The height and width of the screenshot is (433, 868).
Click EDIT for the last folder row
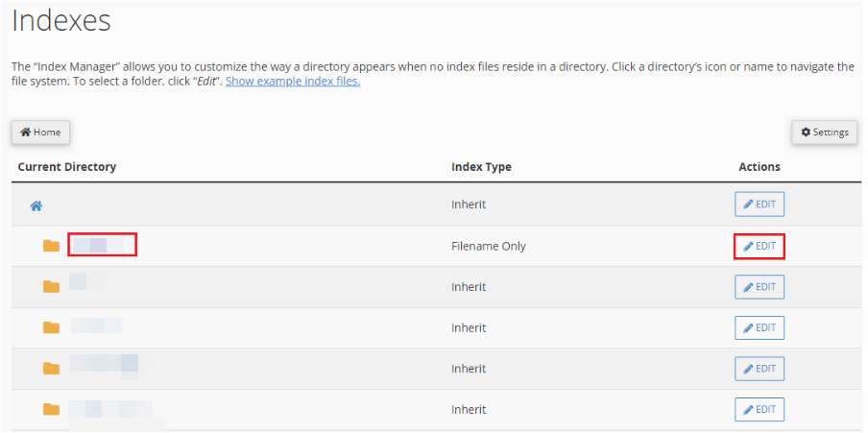click(759, 410)
